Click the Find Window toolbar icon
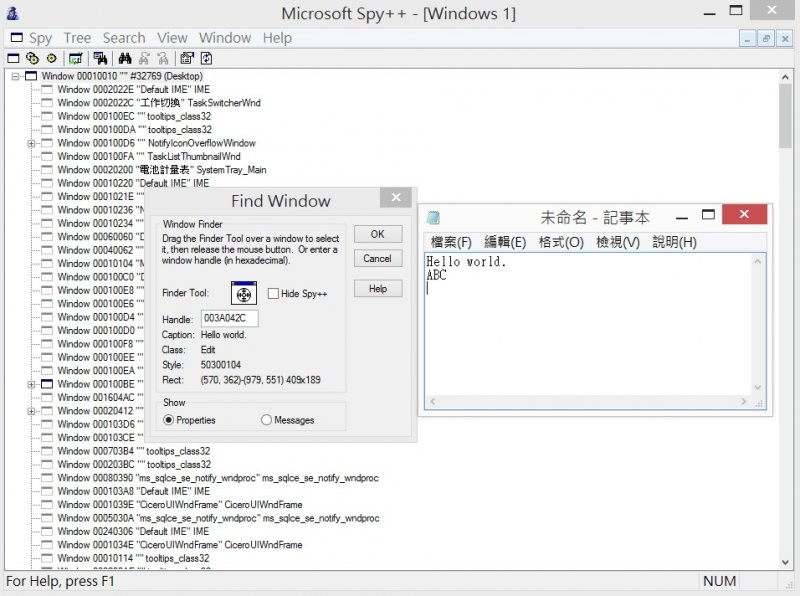This screenshot has height=596, width=800. coord(101,59)
